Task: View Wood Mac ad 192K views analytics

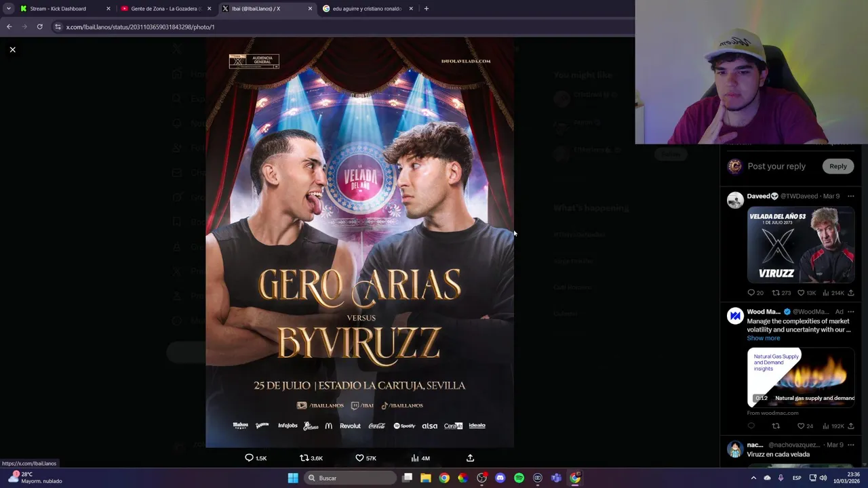Action: coord(833,426)
